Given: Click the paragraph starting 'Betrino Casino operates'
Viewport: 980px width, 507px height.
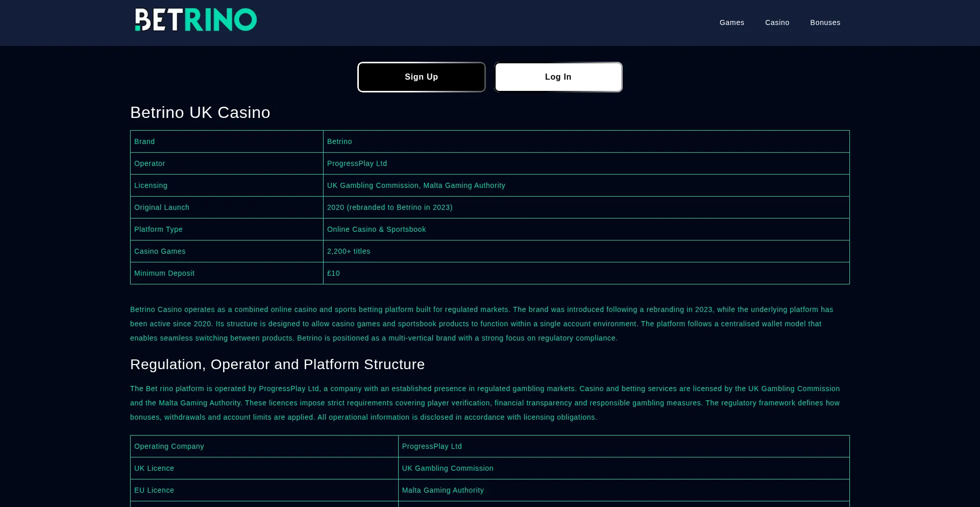Looking at the screenshot, I should 482,324.
